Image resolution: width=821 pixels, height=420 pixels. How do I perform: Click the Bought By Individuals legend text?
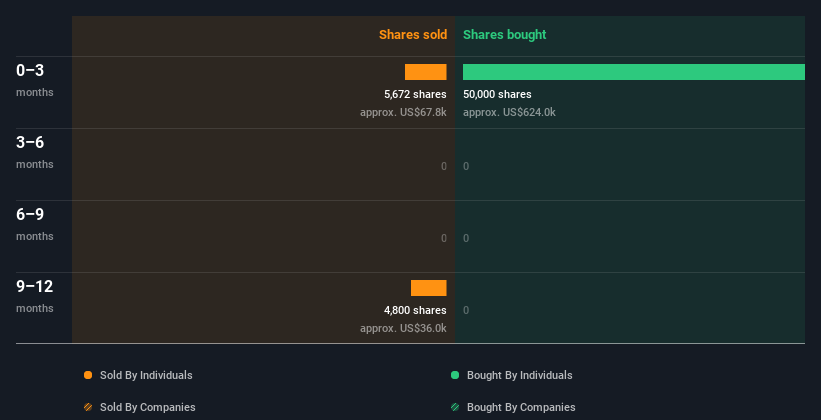pos(519,375)
